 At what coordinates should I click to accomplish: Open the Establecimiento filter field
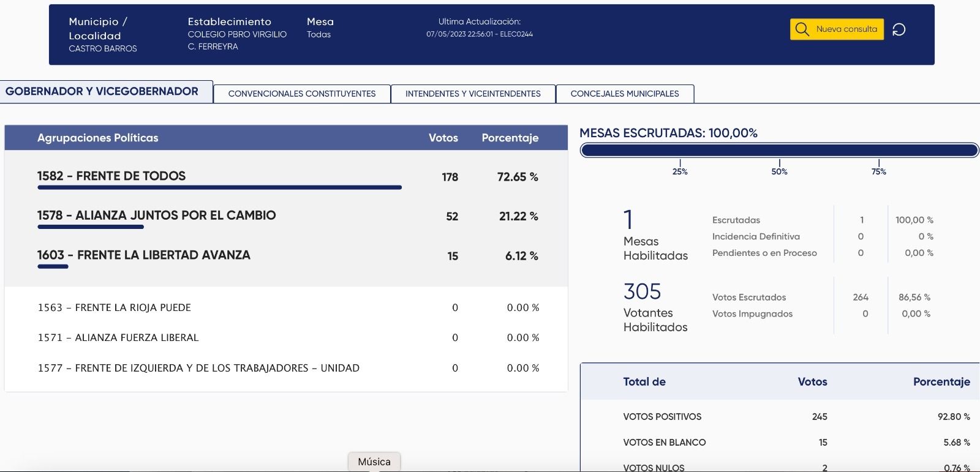point(236,34)
